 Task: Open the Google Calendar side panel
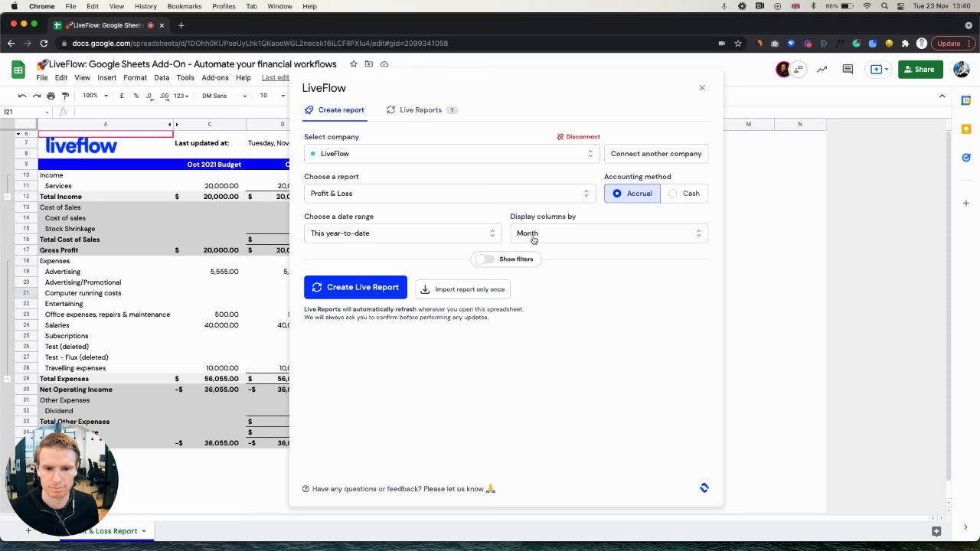tap(966, 100)
